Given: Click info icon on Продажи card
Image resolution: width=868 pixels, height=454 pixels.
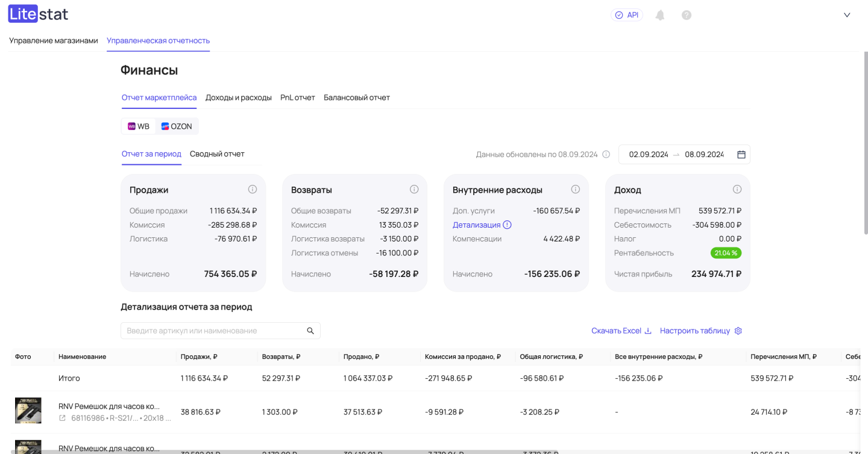Looking at the screenshot, I should pos(253,189).
